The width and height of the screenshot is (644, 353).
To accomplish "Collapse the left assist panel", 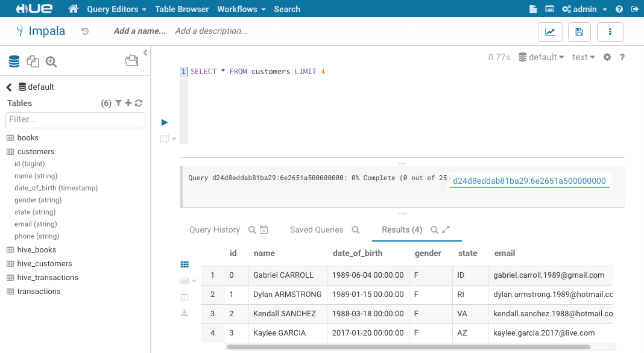I will (145, 54).
